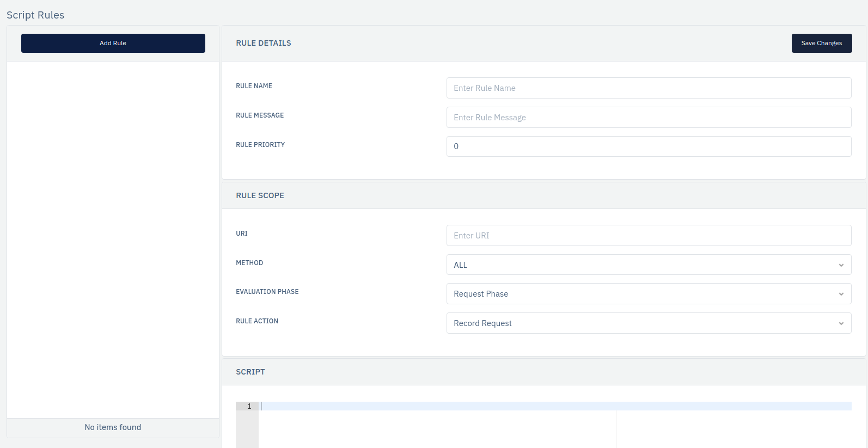Image resolution: width=868 pixels, height=448 pixels.
Task: Click the RULE MESSAGE label
Action: (260, 115)
